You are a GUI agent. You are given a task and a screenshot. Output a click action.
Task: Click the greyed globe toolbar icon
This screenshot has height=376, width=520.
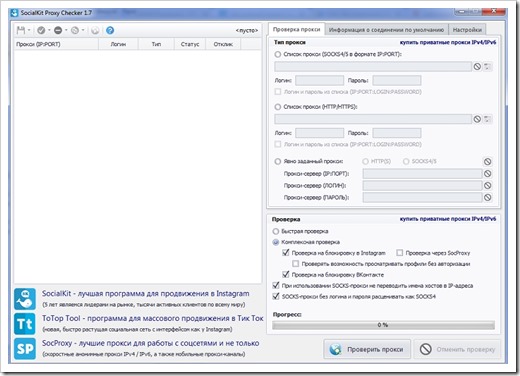tap(95, 30)
